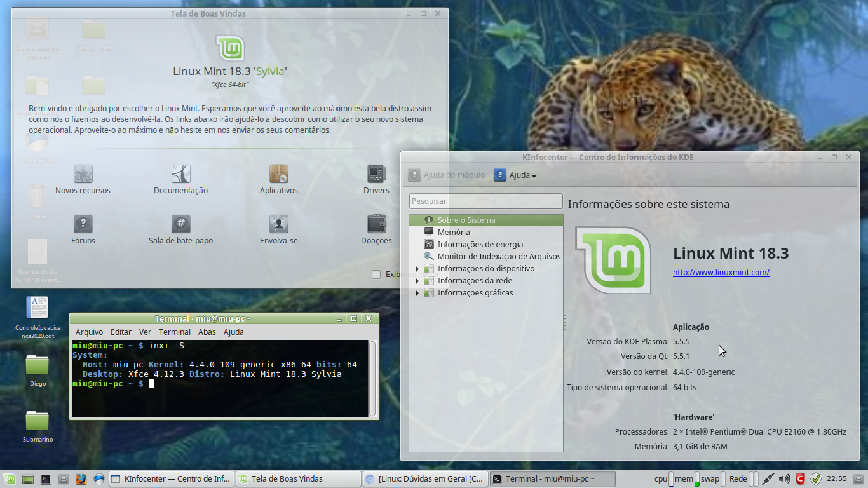Open the Ver menu in Terminal

pyautogui.click(x=145, y=332)
